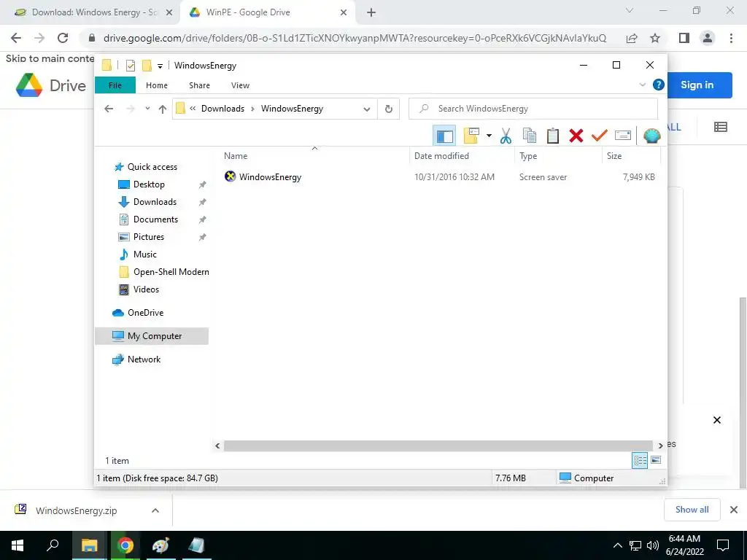Switch to Details view layout button
Viewport: 747px width, 560px height.
coord(640,460)
